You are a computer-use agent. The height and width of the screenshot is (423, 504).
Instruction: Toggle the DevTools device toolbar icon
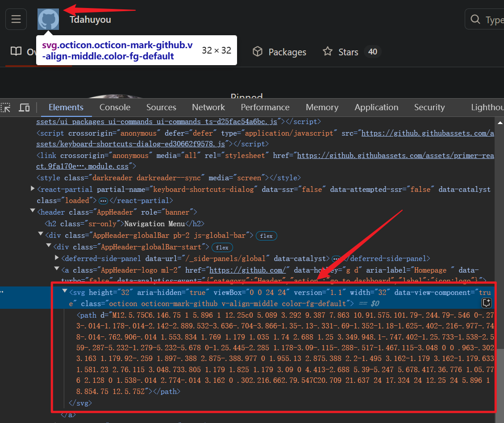[24, 108]
